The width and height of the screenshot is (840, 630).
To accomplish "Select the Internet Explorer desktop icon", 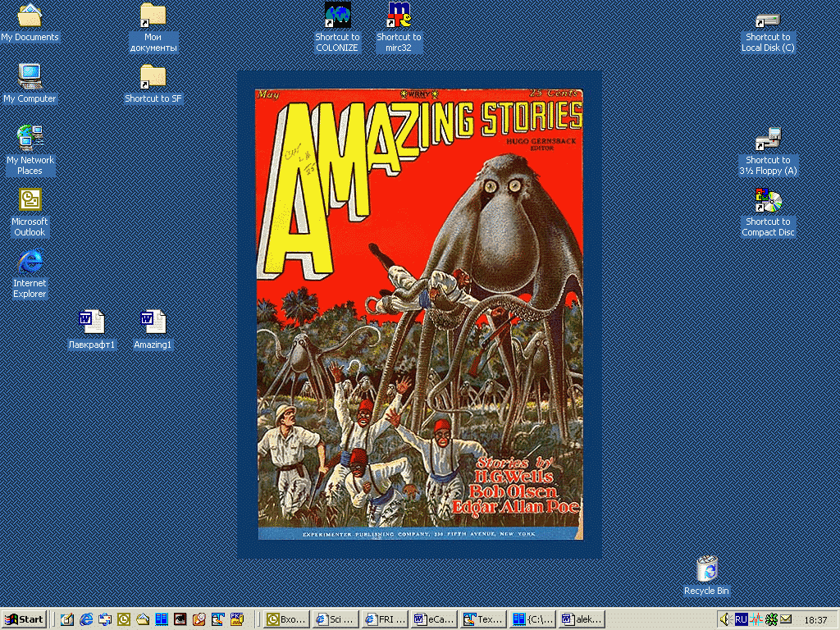I will coord(30,274).
